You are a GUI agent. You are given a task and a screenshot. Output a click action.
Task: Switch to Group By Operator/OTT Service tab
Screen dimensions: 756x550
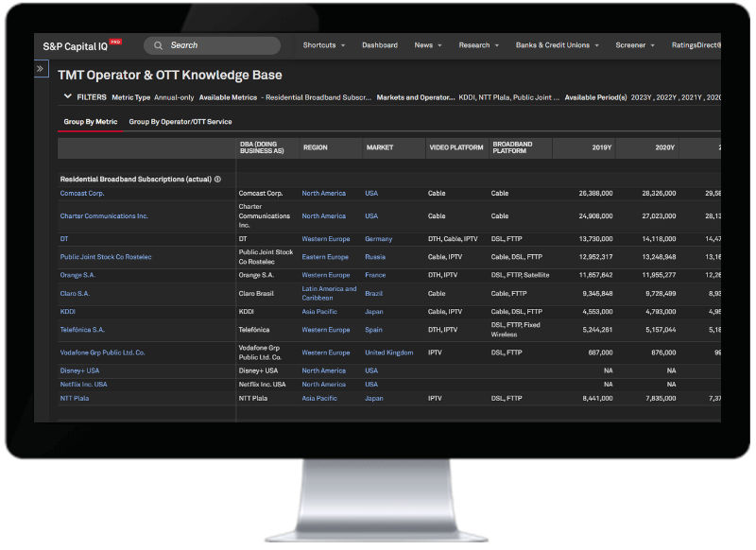tap(180, 122)
